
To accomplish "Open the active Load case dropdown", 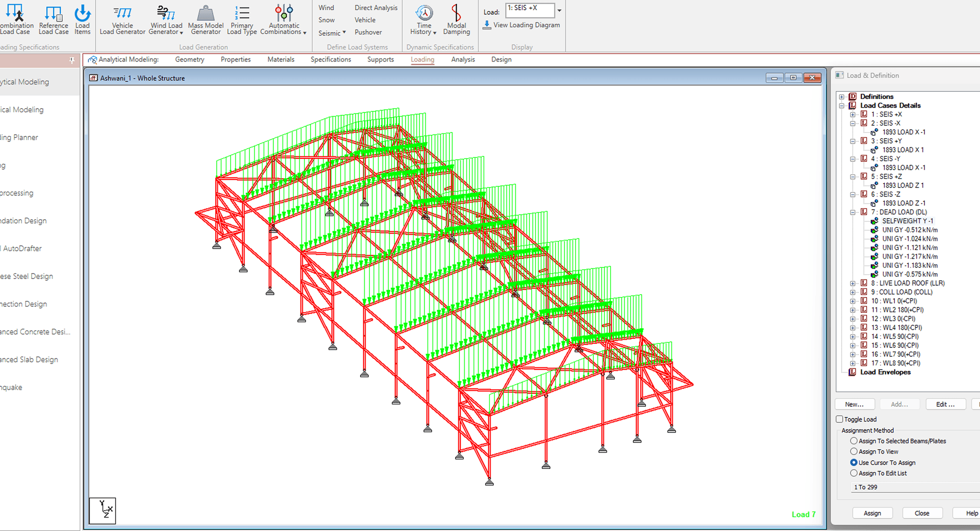I will coord(560,10).
